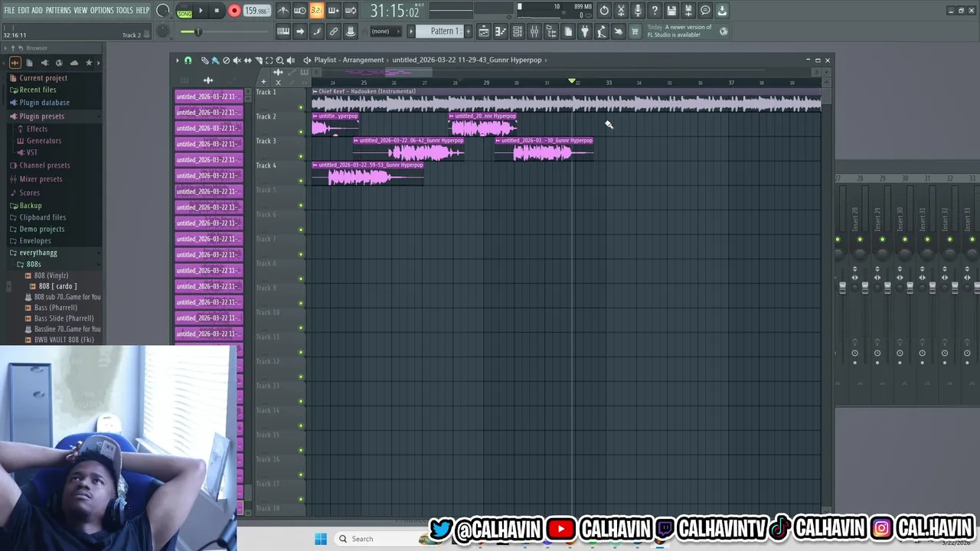The width and height of the screenshot is (980, 551).
Task: Toggle typing keyboard to piano
Action: 283,31
